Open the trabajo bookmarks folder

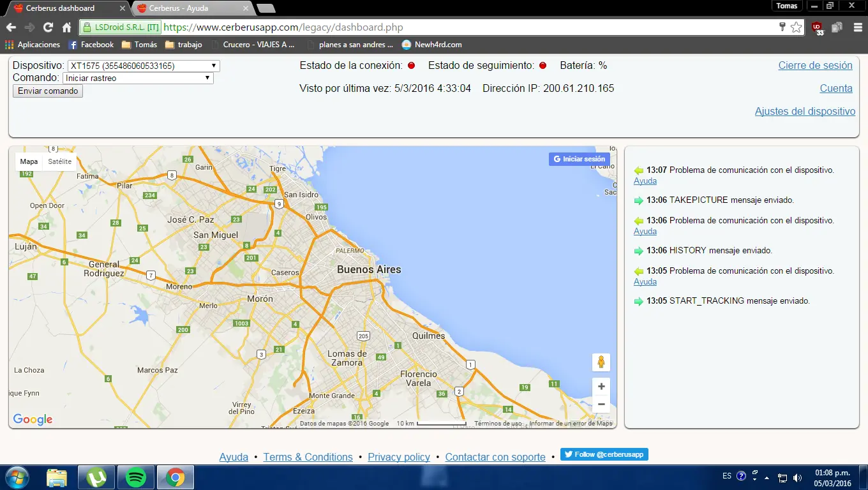pos(183,45)
